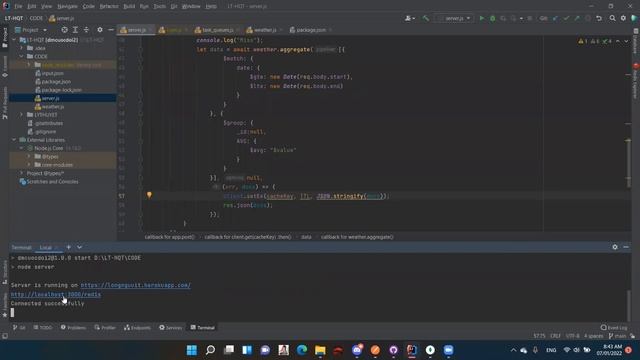Open the localhost redis link in terminal
Screen dimensions: 640x360
56,294
